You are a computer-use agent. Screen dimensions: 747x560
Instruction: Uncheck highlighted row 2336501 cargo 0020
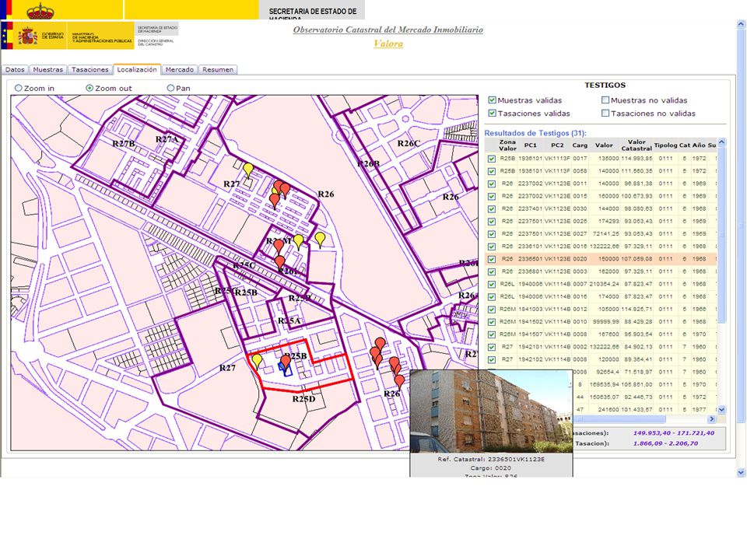click(492, 260)
